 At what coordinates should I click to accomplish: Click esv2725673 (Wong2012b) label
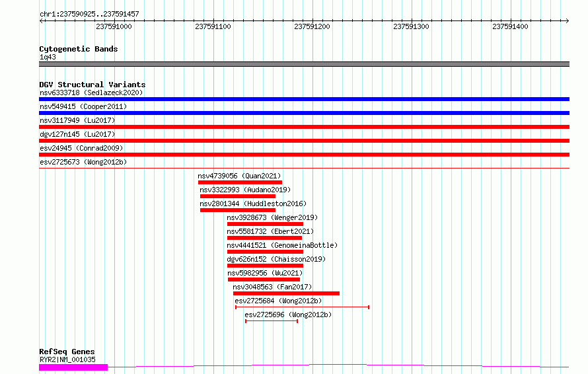(x=83, y=162)
